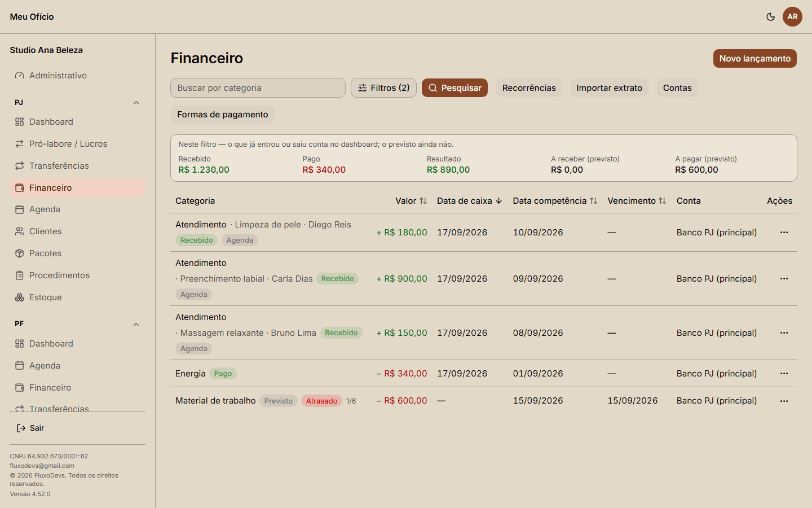
Task: Open PF Financeiro page
Action: 77,388
